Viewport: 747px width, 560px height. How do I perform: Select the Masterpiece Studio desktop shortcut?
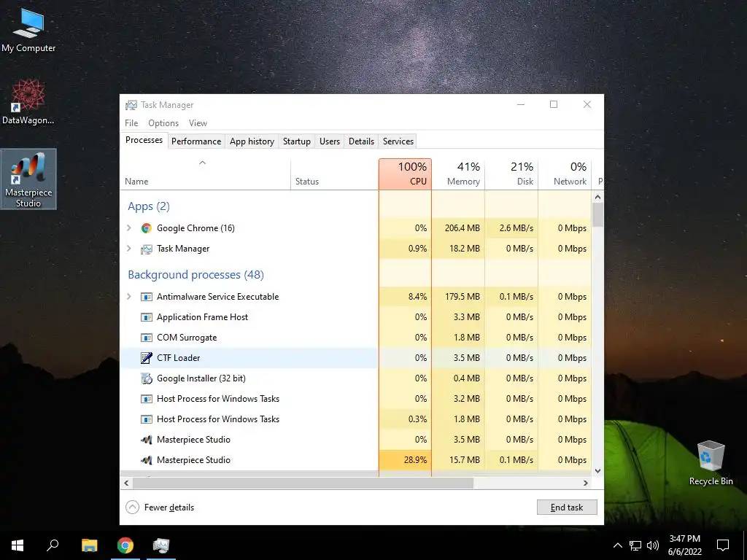pos(28,179)
